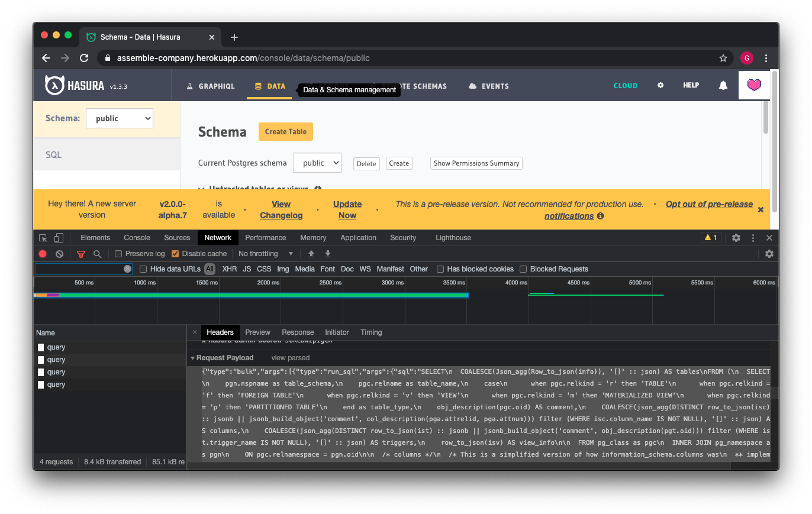The image size is (812, 514).
Task: Clear the network log
Action: pyautogui.click(x=59, y=254)
